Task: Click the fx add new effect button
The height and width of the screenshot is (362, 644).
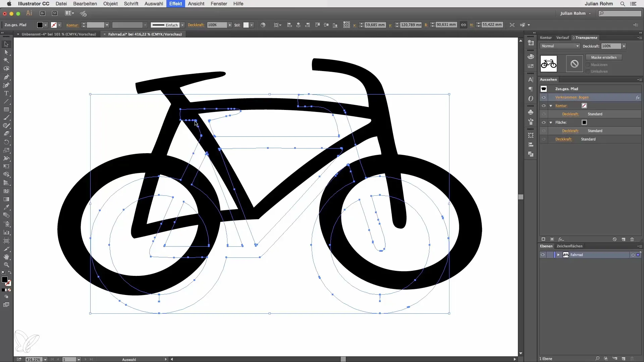Action: click(x=561, y=239)
